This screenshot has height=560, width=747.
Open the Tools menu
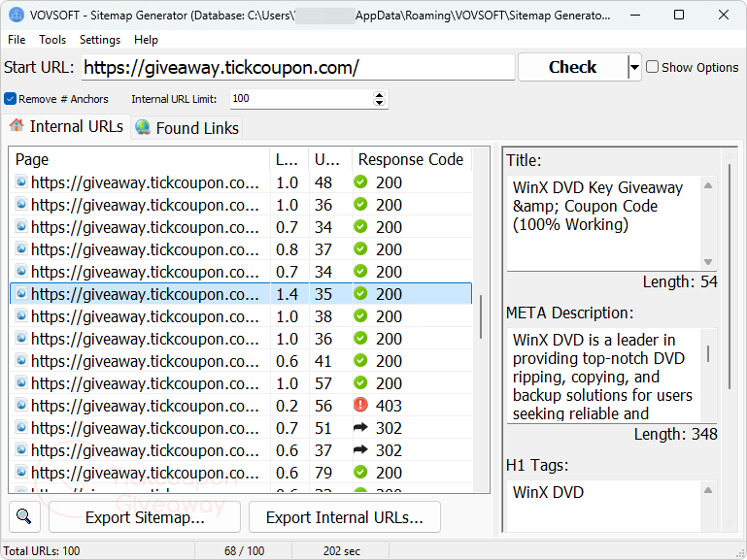point(52,40)
